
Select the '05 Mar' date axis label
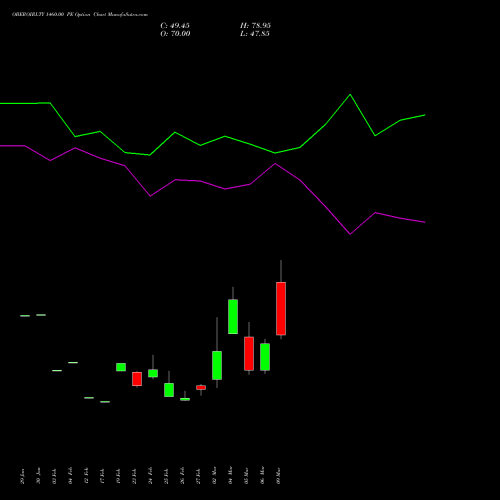[x=246, y=475]
